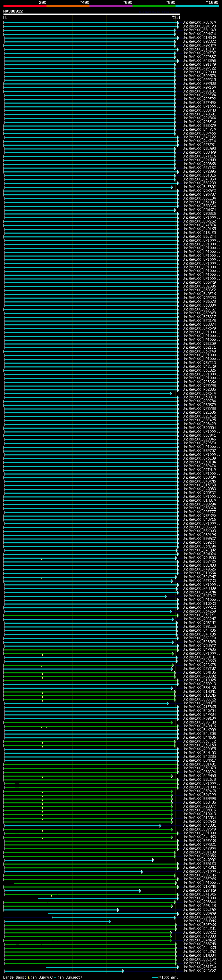Select UniRef100_Q7RBC1 label

(199, 844)
